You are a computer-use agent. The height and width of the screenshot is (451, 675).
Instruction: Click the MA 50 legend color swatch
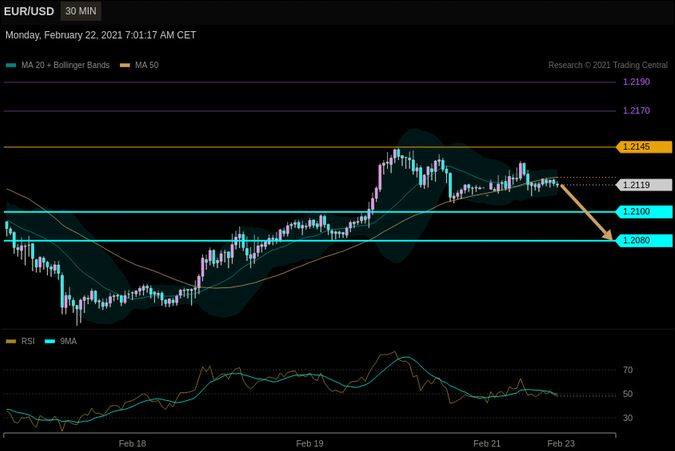pos(125,65)
